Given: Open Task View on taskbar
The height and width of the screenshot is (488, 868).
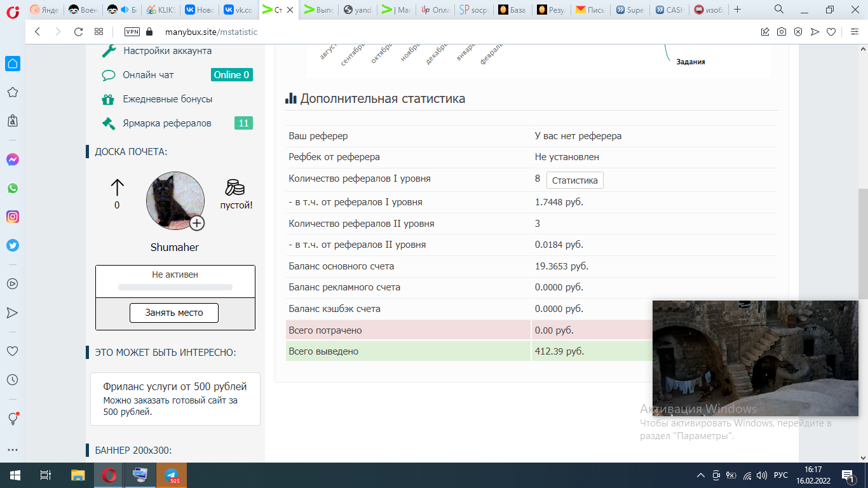Looking at the screenshot, I should tap(45, 475).
